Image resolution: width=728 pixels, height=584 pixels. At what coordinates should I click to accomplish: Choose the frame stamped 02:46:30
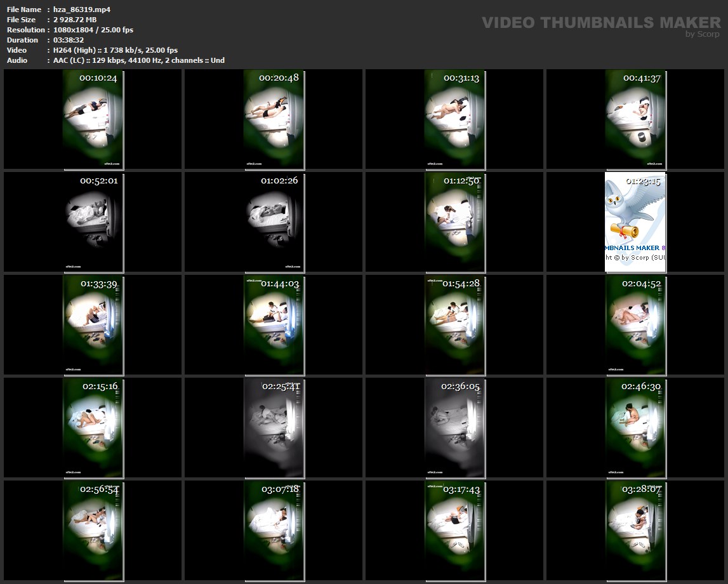tap(635, 428)
